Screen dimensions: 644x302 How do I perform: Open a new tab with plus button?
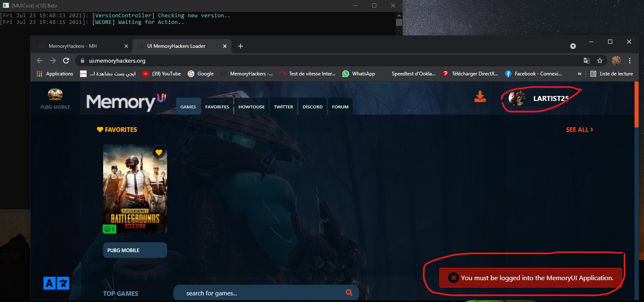click(x=241, y=46)
